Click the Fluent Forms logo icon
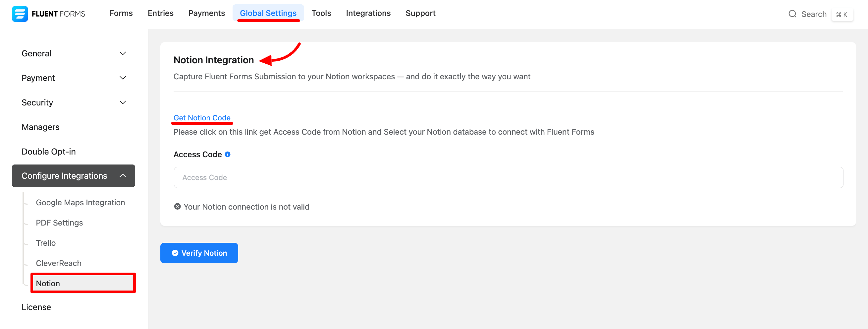The width and height of the screenshot is (868, 329). [20, 14]
